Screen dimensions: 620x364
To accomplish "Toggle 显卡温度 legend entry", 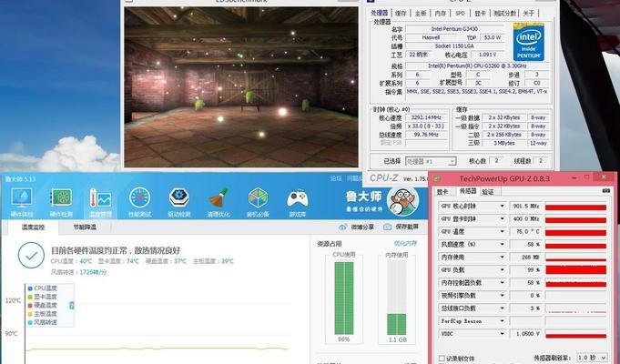I will [43, 297].
